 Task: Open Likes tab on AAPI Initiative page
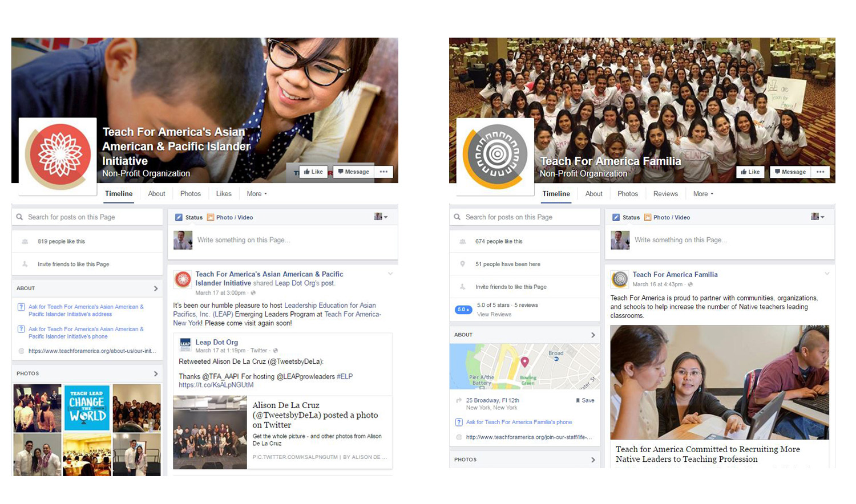pyautogui.click(x=224, y=194)
